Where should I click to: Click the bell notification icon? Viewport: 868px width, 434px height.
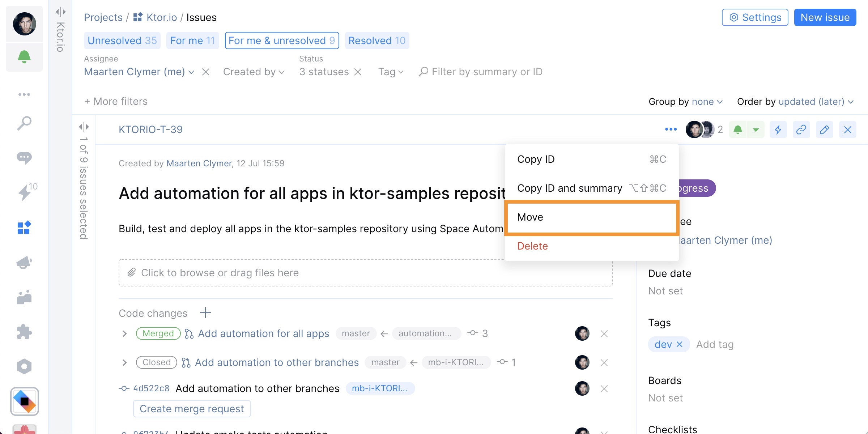coord(24,56)
